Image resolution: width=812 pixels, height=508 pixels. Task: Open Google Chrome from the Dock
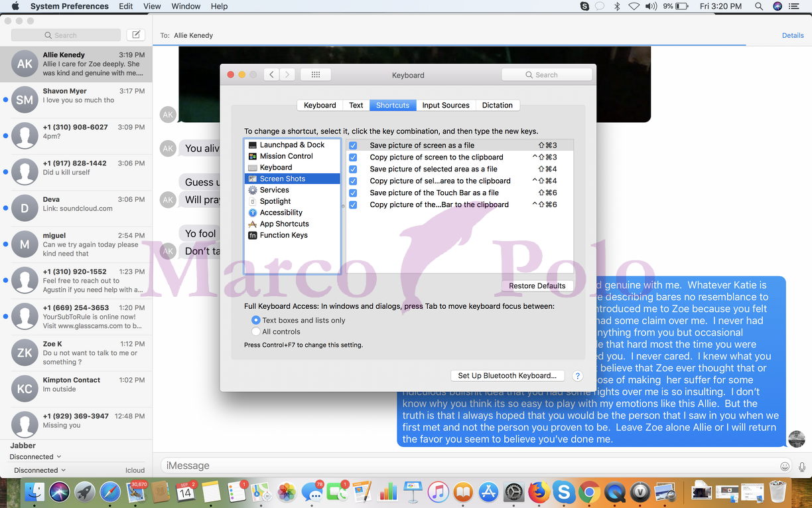[589, 492]
